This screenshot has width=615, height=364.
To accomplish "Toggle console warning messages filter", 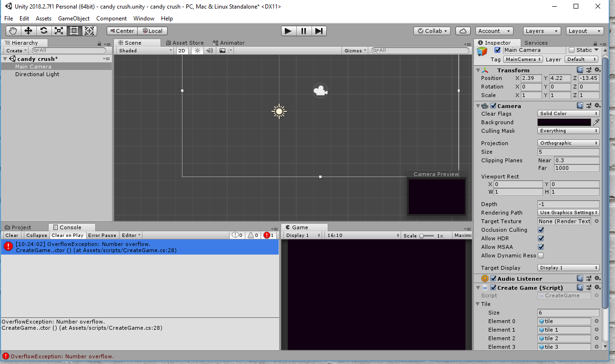I will click(x=253, y=235).
